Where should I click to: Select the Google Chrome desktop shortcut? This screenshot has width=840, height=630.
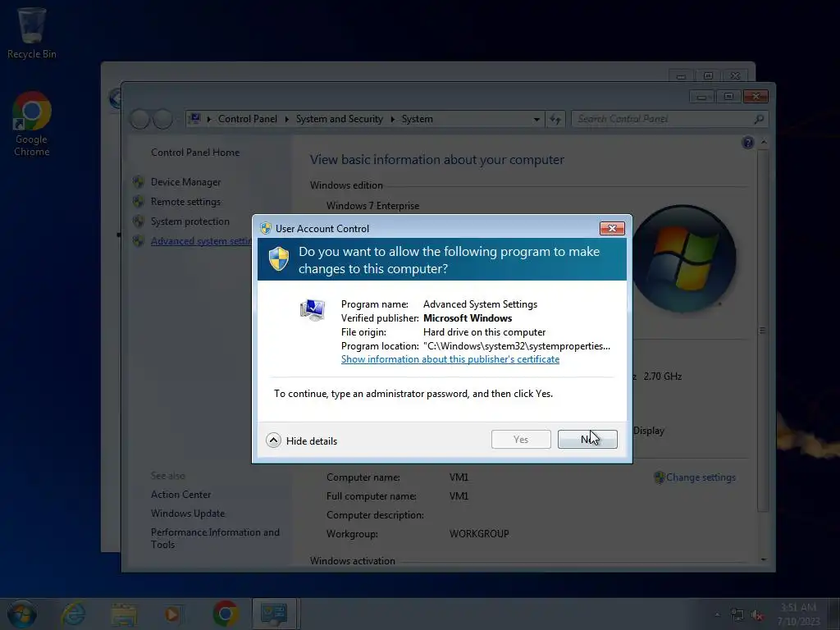click(32, 124)
